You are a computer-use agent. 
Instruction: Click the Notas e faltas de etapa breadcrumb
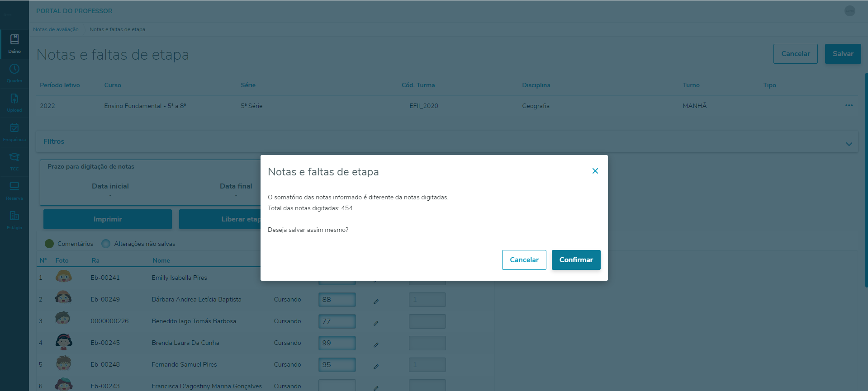pos(118,29)
